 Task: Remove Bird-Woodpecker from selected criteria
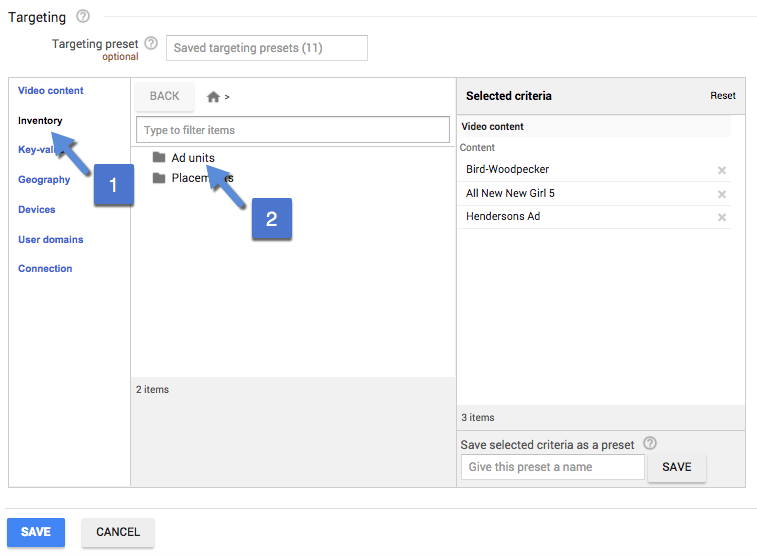(x=722, y=170)
